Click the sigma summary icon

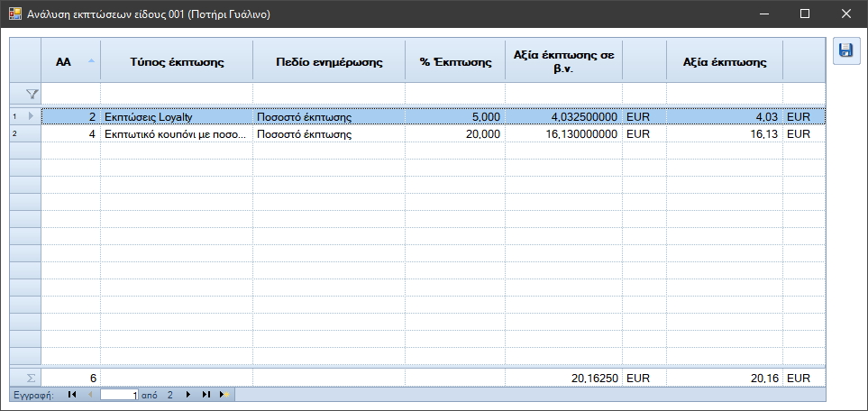[32, 379]
